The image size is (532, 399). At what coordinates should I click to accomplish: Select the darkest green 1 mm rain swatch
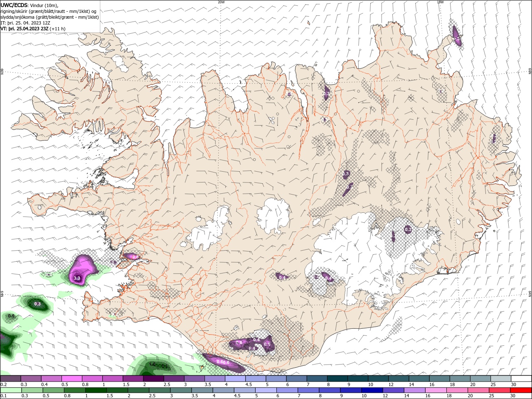[96, 390]
